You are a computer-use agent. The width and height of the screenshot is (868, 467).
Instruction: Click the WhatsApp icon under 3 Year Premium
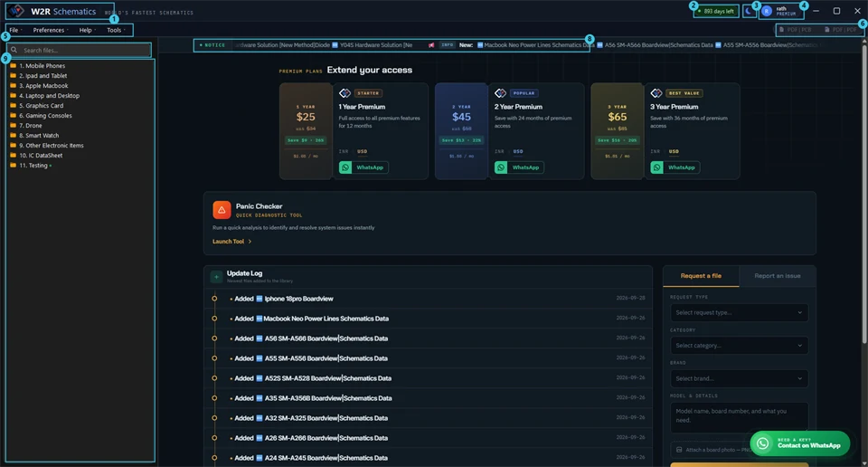(656, 167)
